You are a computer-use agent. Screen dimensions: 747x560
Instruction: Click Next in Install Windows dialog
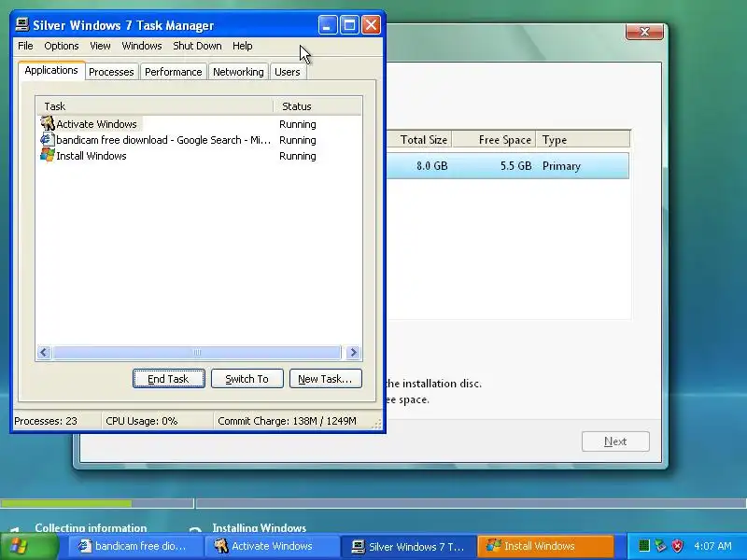tap(615, 441)
